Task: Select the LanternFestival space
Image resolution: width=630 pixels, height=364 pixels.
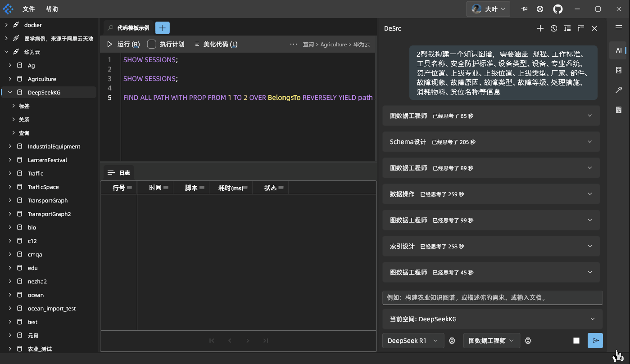Action: [47, 160]
